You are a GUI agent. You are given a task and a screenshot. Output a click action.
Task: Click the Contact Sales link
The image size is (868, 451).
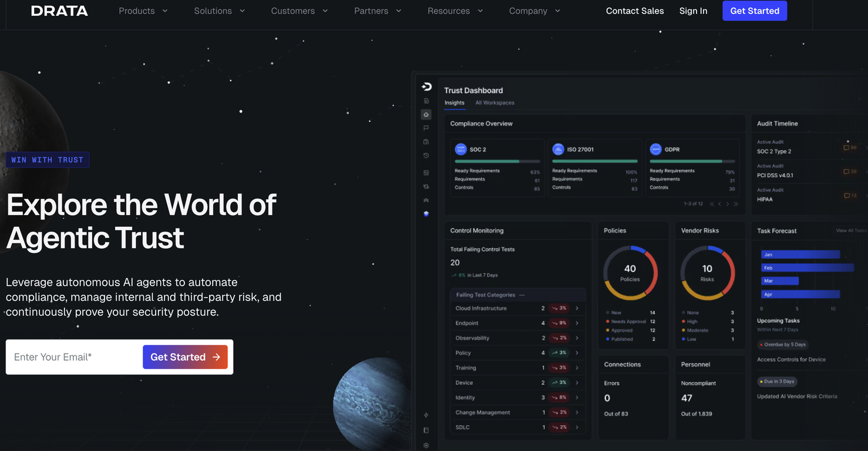(x=635, y=11)
